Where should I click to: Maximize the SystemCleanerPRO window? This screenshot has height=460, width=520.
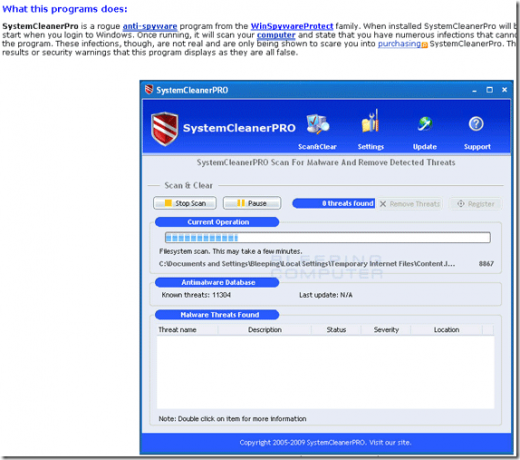pos(489,90)
